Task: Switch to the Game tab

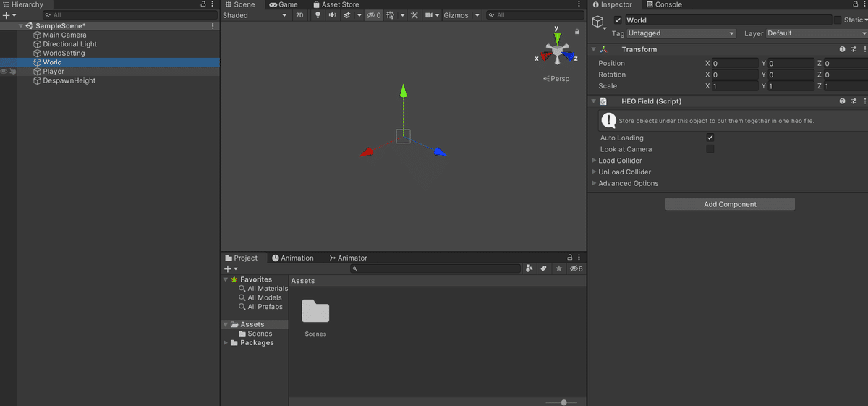Action: tap(283, 4)
